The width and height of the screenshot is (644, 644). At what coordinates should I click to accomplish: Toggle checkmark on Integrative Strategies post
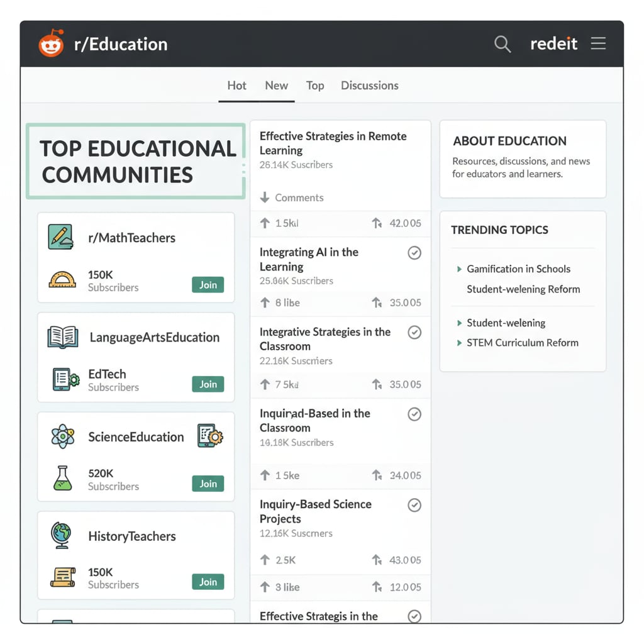click(414, 333)
